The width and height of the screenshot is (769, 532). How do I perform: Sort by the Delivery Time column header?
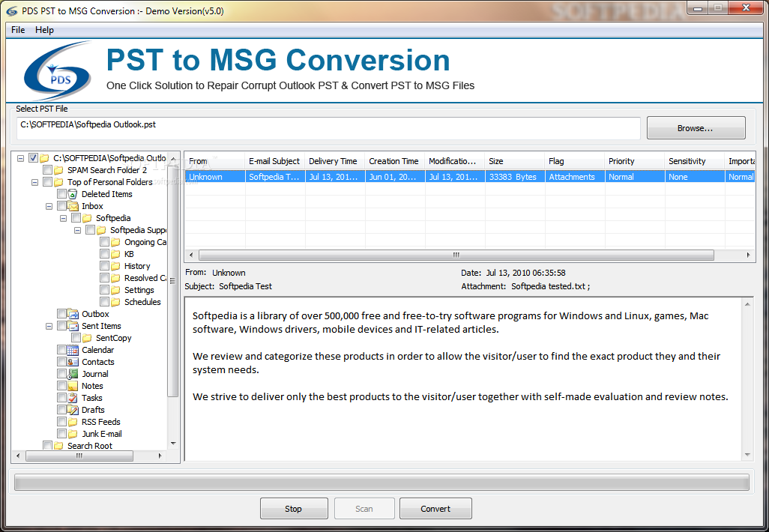coord(334,161)
